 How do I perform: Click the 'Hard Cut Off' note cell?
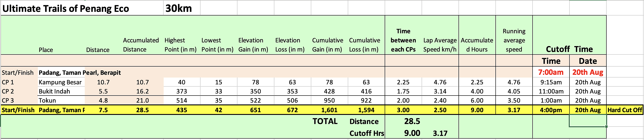[624, 110]
